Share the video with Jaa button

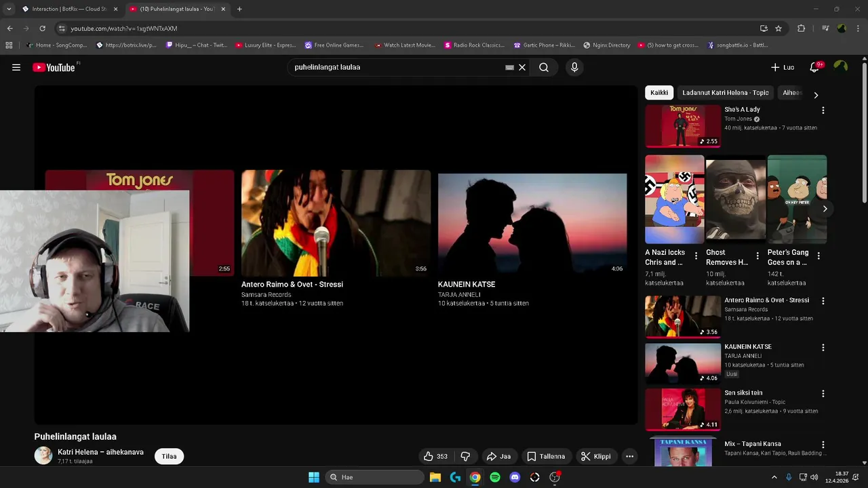point(498,456)
